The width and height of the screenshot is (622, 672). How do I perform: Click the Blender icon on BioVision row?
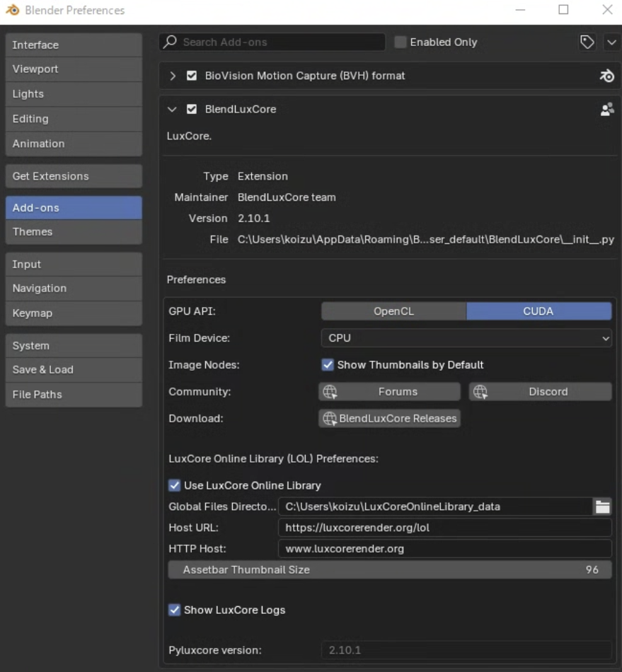coord(606,76)
